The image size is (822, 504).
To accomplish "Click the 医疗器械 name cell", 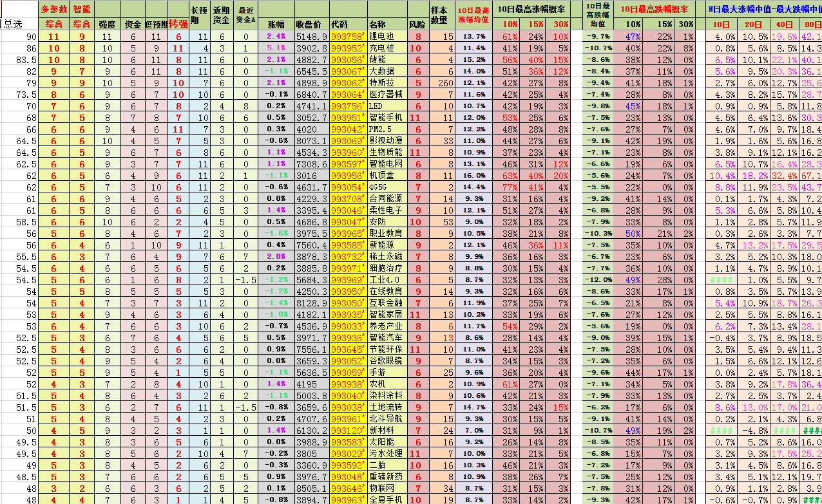I will [x=388, y=95].
